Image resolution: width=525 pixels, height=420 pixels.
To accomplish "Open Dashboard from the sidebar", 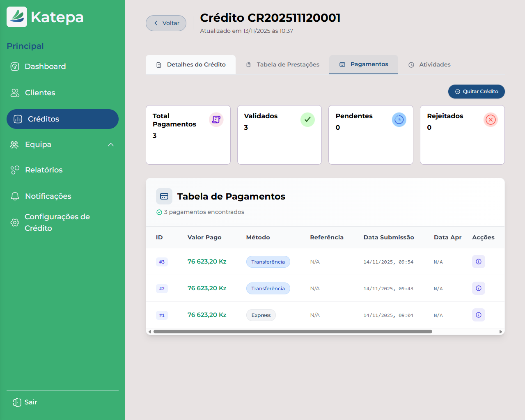I will click(45, 67).
